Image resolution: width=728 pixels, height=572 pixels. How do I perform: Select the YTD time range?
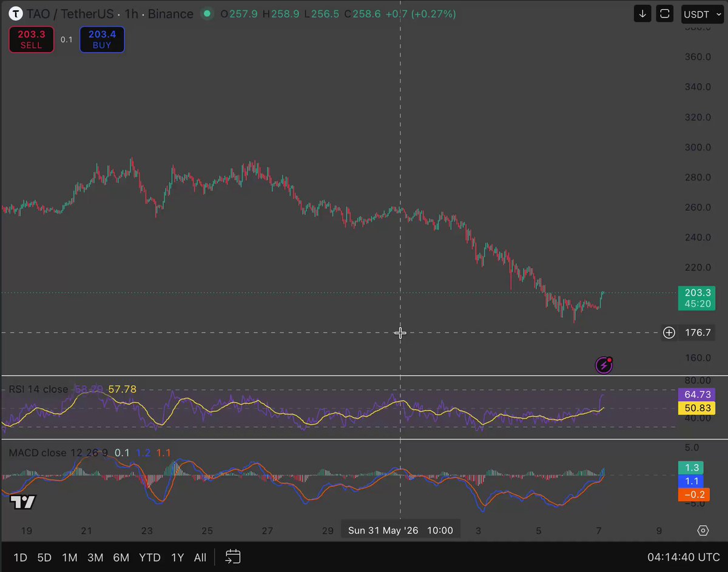coord(149,557)
